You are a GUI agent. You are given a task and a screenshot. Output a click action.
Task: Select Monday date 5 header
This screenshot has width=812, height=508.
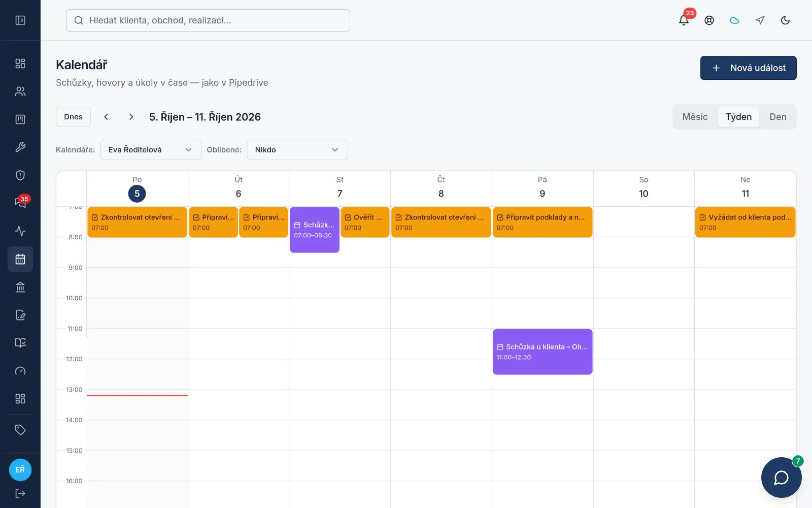(x=137, y=194)
